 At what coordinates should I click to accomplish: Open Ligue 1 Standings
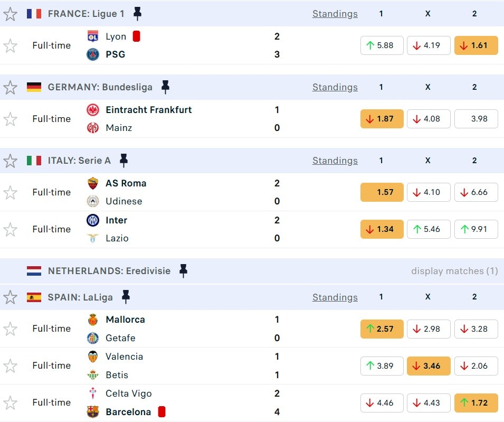(x=335, y=14)
